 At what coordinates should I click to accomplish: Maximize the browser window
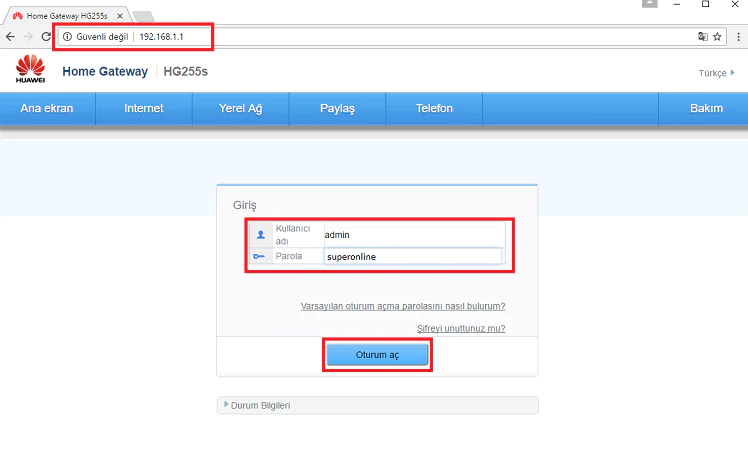(x=706, y=4)
